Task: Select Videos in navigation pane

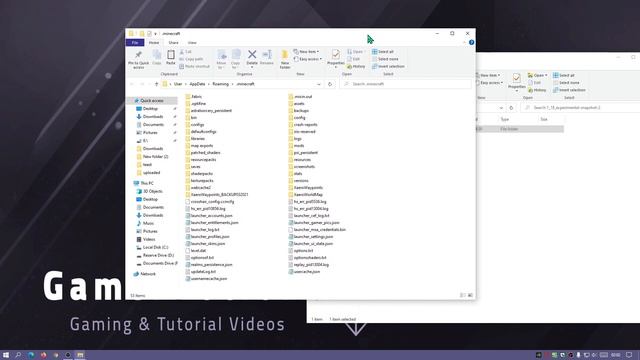Action: coord(149,239)
